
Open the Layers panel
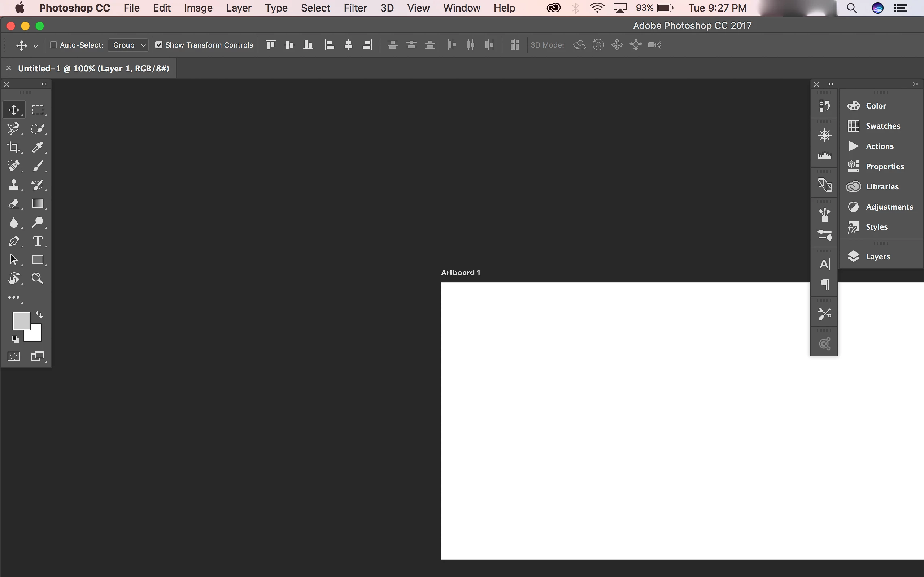pyautogui.click(x=877, y=256)
